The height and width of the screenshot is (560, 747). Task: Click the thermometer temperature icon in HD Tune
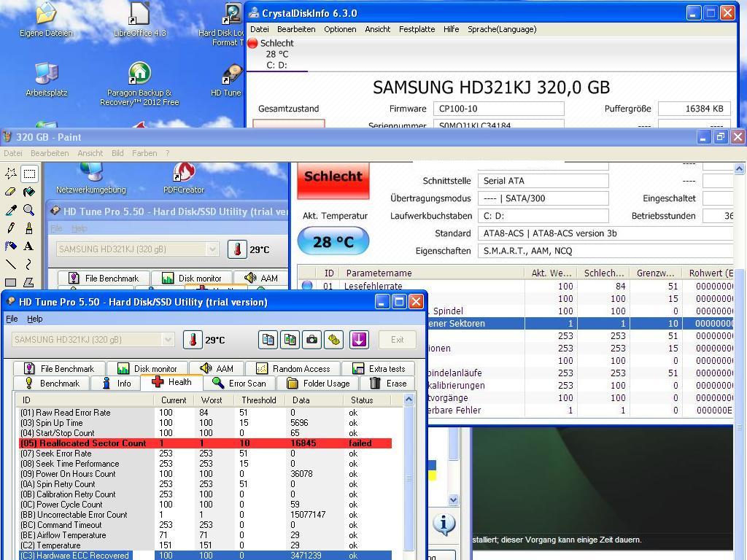[193, 340]
